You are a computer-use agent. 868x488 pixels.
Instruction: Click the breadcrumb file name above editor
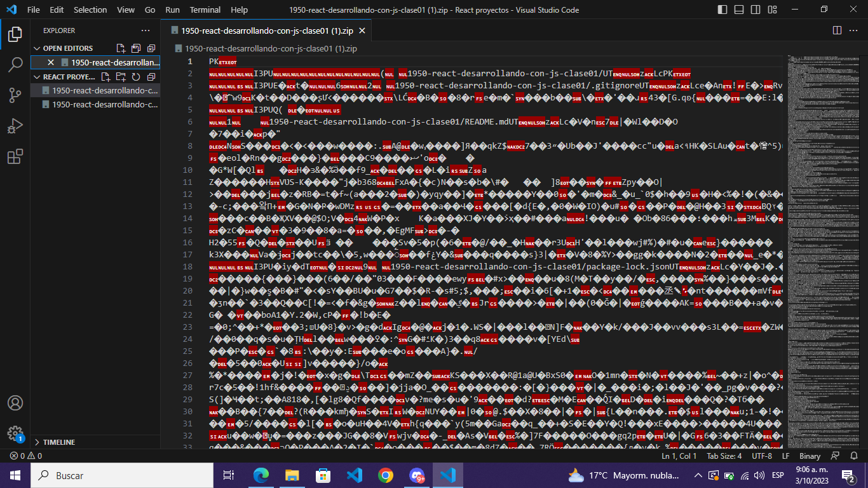271,48
